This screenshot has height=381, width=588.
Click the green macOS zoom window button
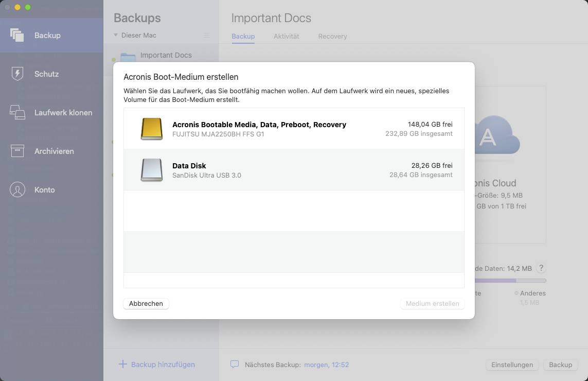(28, 7)
